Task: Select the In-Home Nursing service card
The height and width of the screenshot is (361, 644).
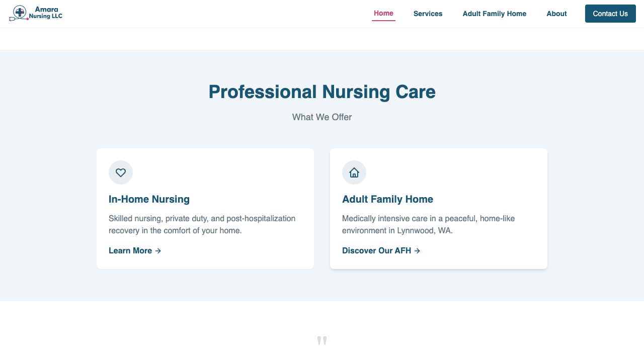Action: [205, 208]
